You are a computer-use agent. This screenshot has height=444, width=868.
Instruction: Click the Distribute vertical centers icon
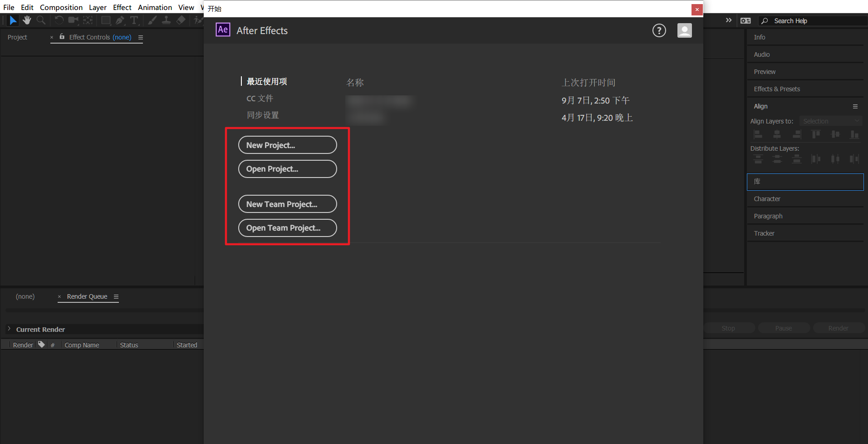click(777, 159)
